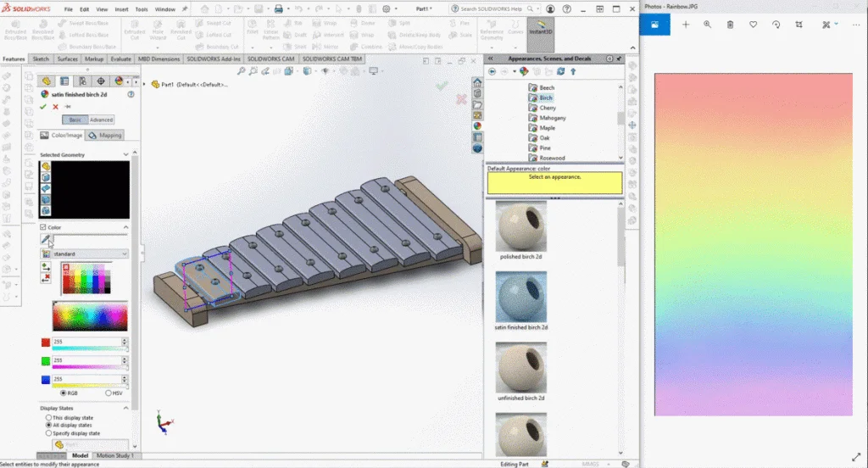Viewport: 868px width, 468px height.
Task: Click the rainbow color spectrum picker
Action: [89, 316]
